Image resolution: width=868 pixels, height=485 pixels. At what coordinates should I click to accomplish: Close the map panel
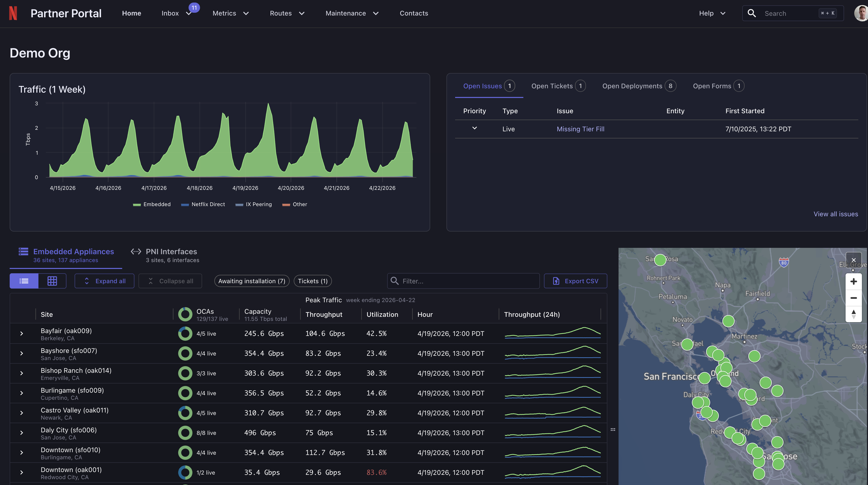tap(853, 260)
